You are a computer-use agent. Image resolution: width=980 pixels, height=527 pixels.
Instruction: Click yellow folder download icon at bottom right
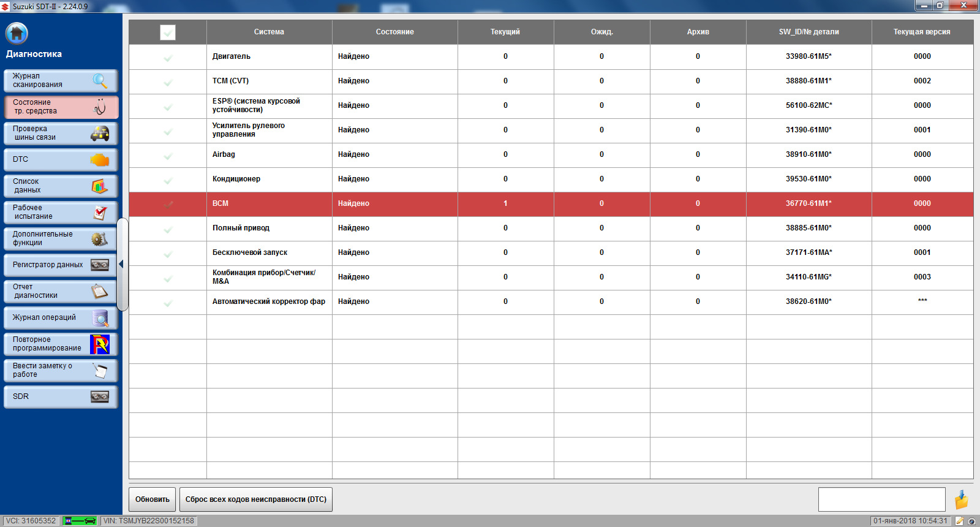coord(962,499)
